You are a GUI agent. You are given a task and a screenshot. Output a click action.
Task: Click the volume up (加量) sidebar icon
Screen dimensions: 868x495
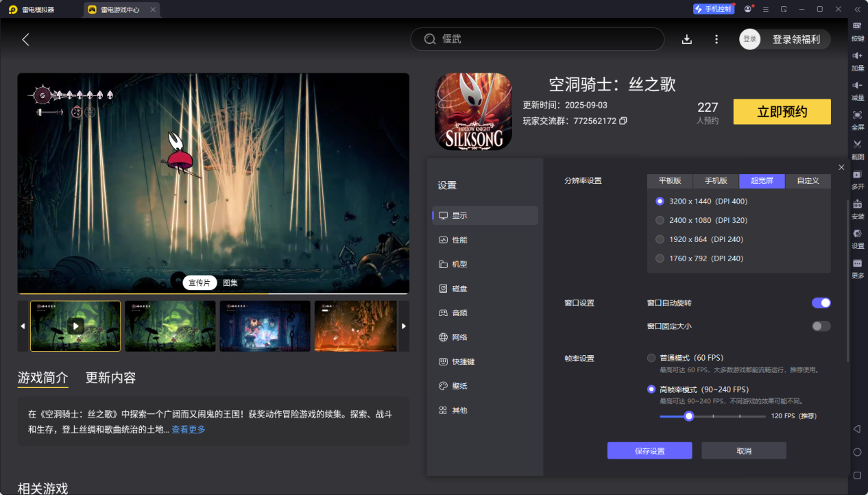pyautogui.click(x=857, y=56)
